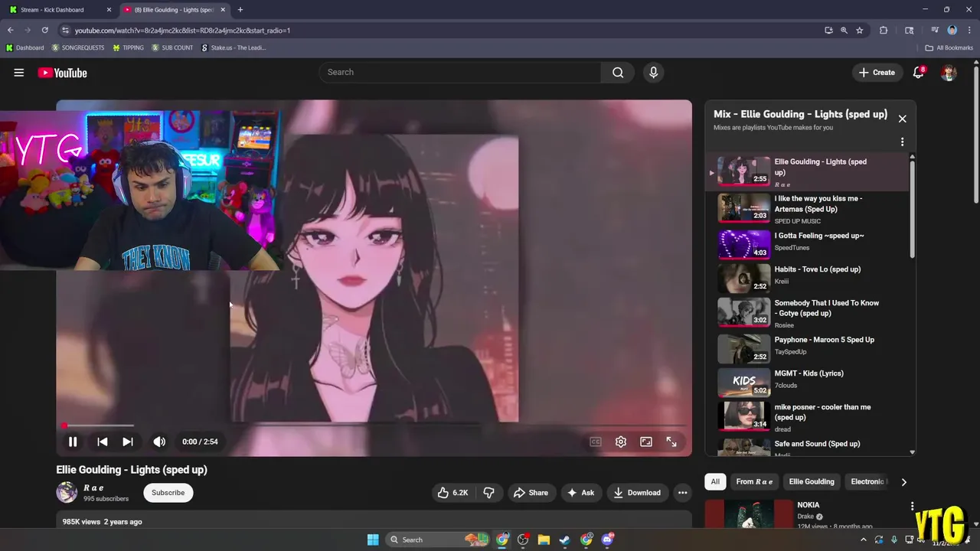Screen dimensions: 980x551
Task: Open the NOKIA Drake video thumbnail
Action: (x=749, y=514)
